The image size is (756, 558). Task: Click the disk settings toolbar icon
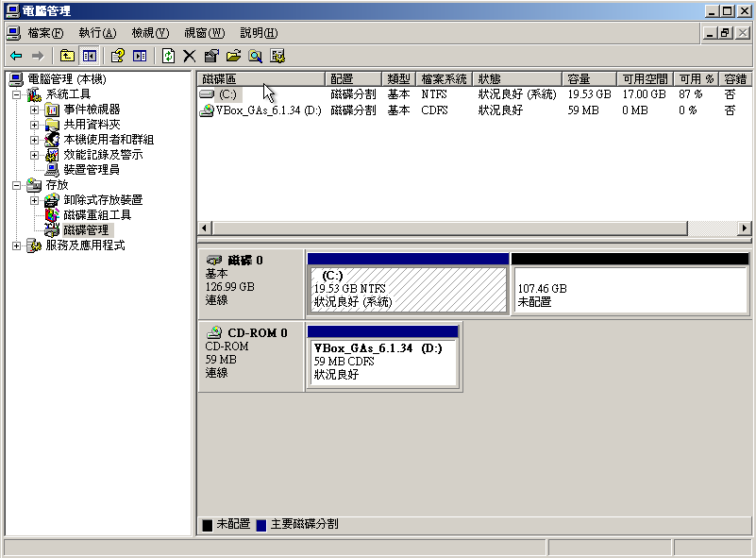pos(277,56)
